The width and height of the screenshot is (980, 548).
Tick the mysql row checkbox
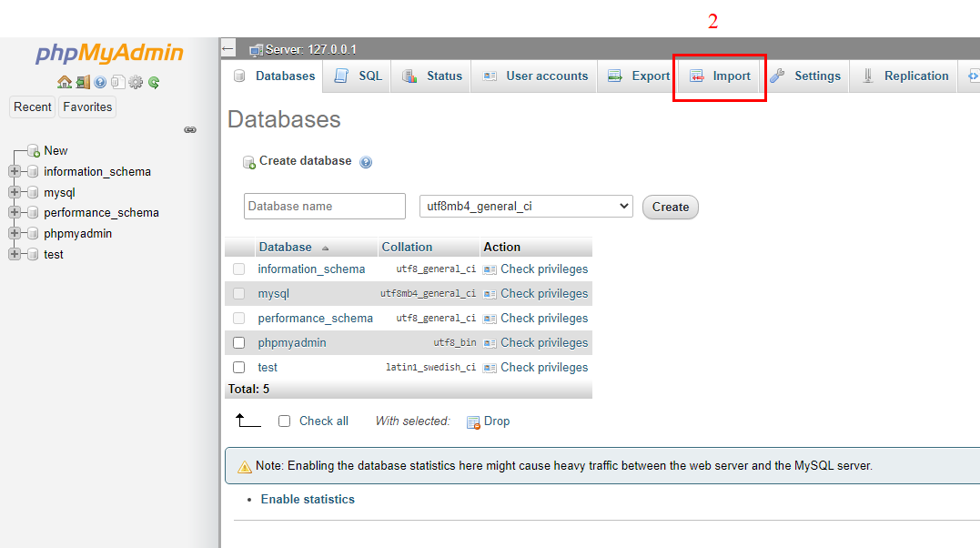tap(238, 293)
